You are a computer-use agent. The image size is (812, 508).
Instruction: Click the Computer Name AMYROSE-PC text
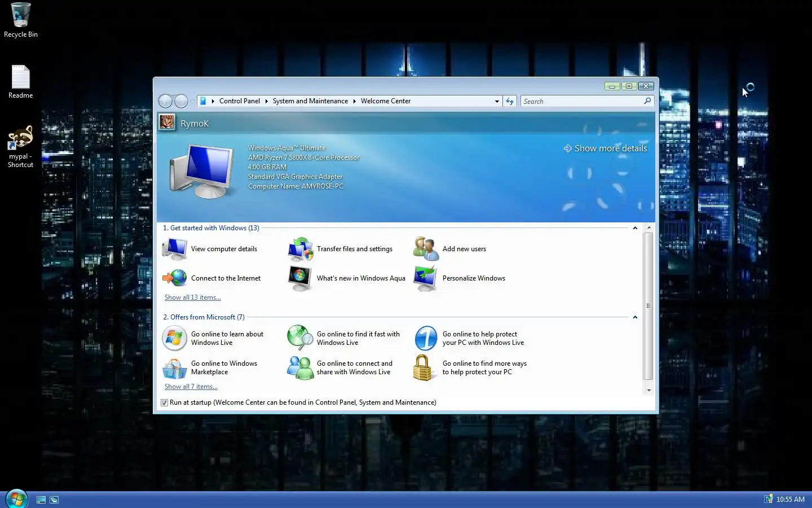point(295,186)
